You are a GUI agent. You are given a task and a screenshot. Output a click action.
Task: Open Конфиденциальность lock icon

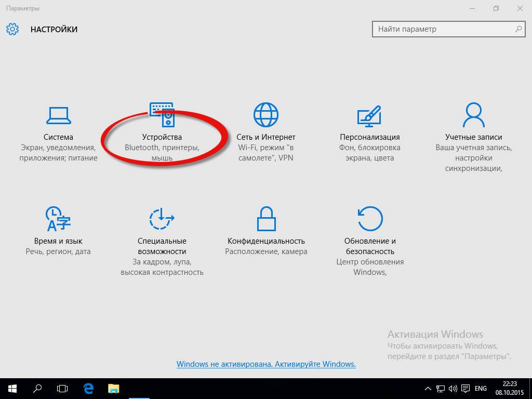tap(266, 218)
